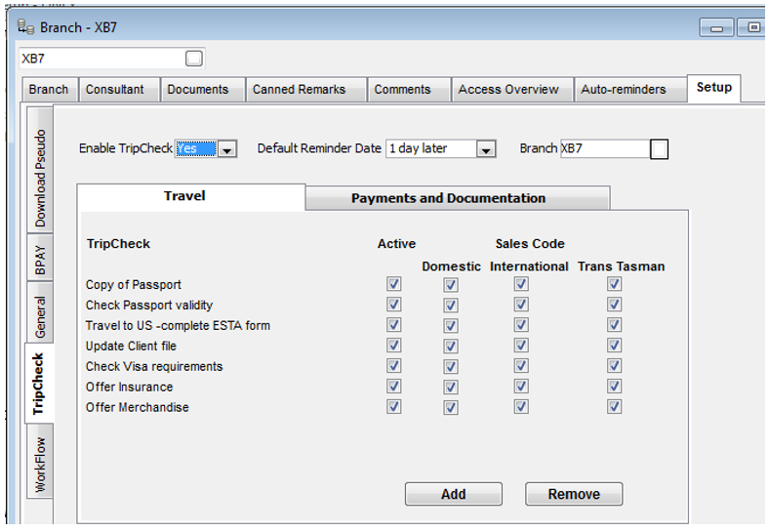The image size is (769, 532).
Task: Toggle Trans Tasman checkbox for Update Client file
Action: pyautogui.click(x=615, y=346)
